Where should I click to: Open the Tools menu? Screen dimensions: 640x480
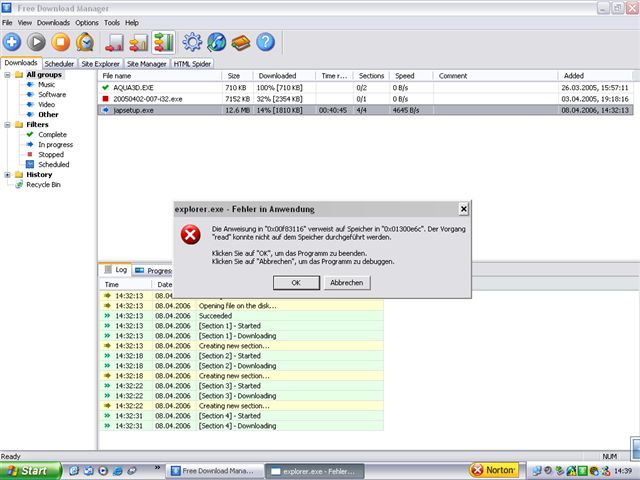[112, 22]
